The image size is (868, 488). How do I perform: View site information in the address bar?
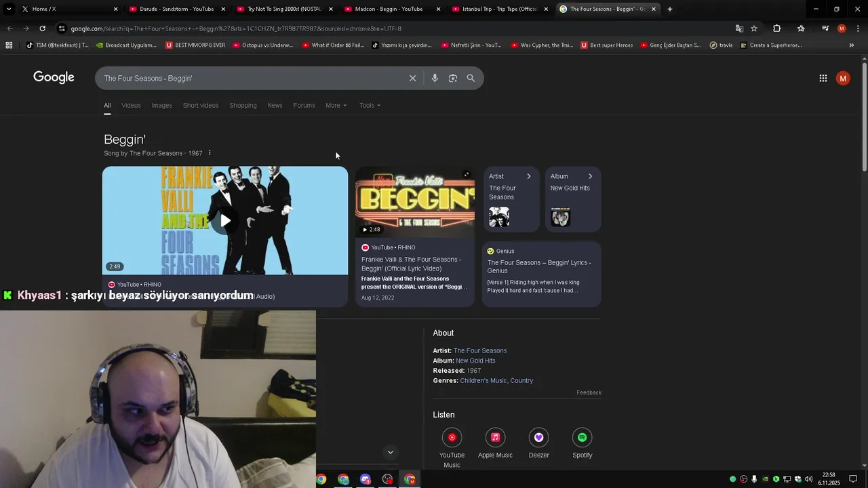click(x=62, y=28)
